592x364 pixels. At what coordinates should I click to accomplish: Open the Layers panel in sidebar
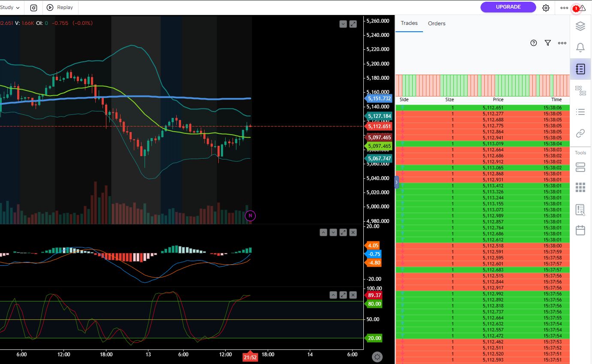pos(580,26)
